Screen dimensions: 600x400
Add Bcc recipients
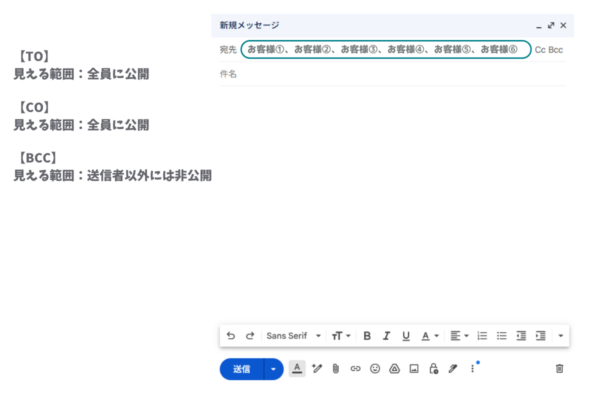(556, 50)
